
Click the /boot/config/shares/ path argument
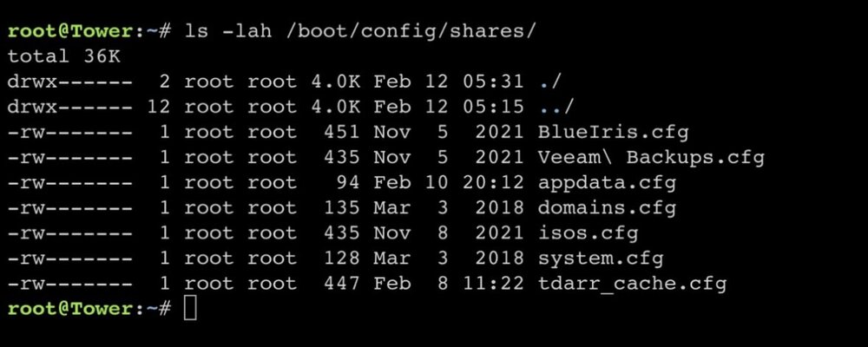411,31
